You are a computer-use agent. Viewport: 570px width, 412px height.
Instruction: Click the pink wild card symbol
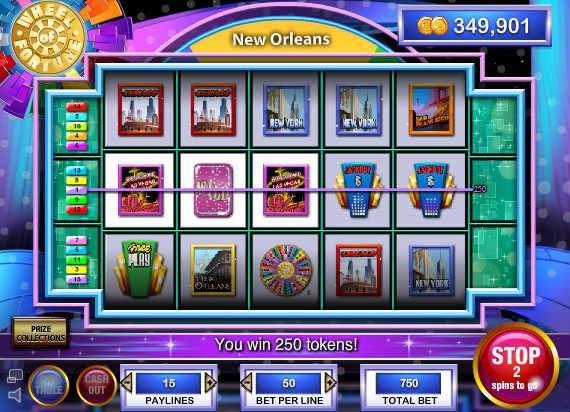(x=213, y=191)
